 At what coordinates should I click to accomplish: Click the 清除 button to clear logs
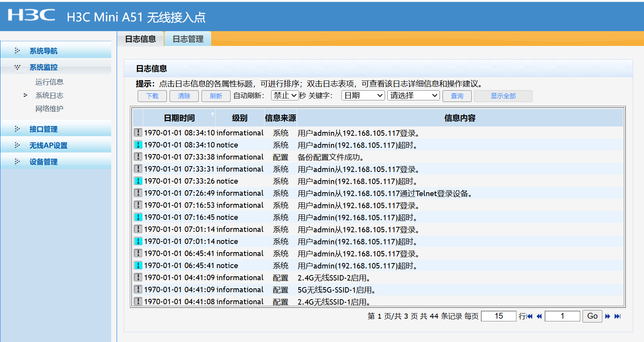(x=184, y=96)
